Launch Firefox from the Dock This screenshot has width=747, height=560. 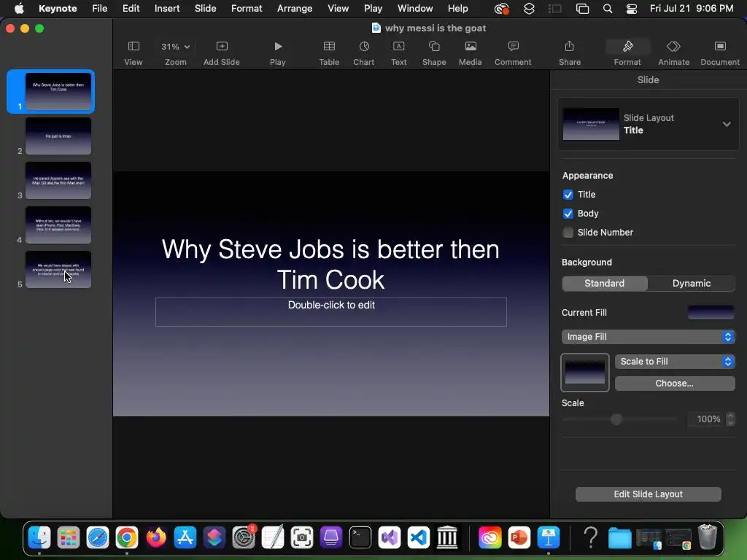156,537
